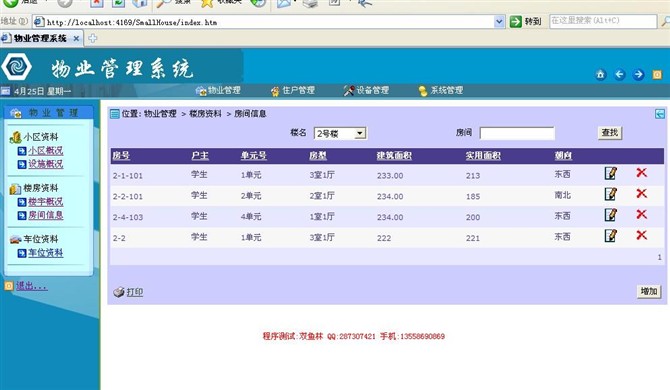Click the printer icon next to 打印
Image resolution: width=670 pixels, height=390 pixels.
pyautogui.click(x=119, y=292)
